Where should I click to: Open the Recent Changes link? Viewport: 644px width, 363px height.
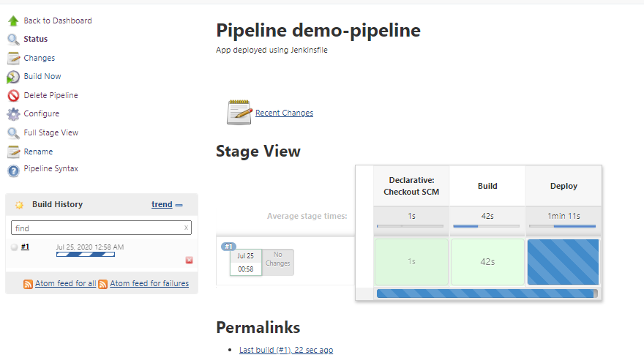[284, 113]
